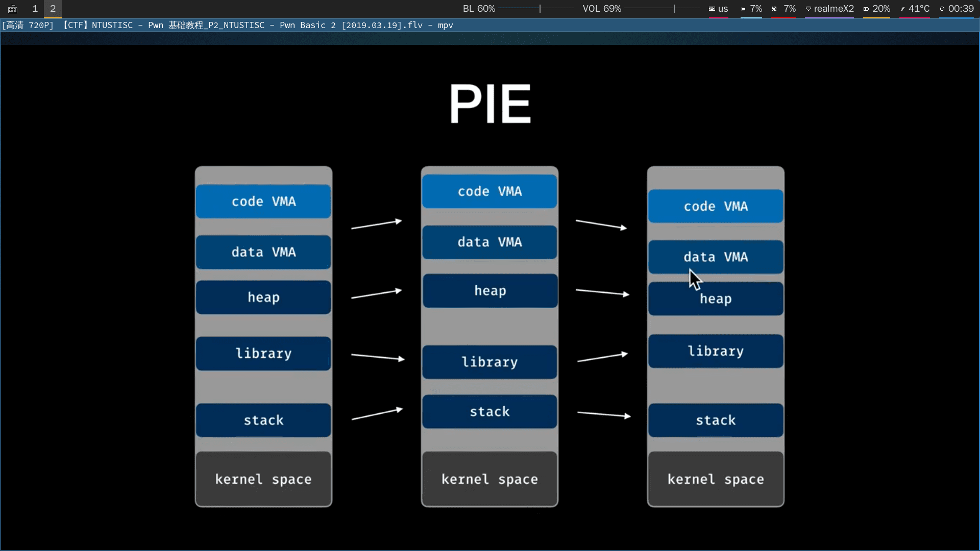Click the PIE title in the video
This screenshot has height=551, width=980.
pyautogui.click(x=489, y=104)
